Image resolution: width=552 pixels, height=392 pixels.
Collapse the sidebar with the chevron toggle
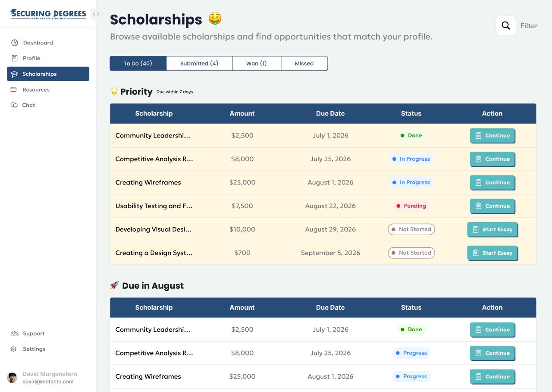(96, 14)
